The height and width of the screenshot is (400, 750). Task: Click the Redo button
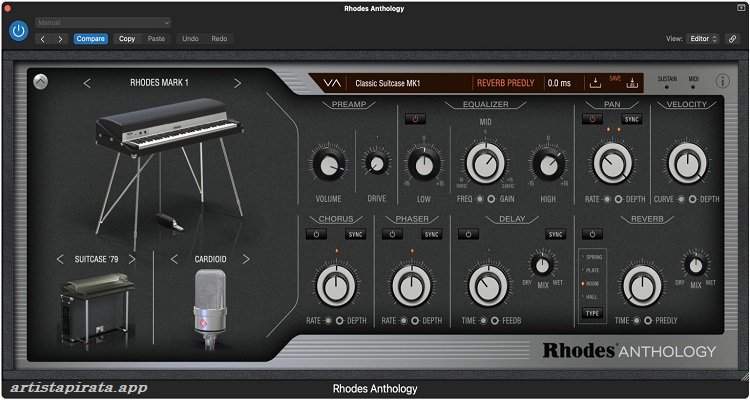219,39
